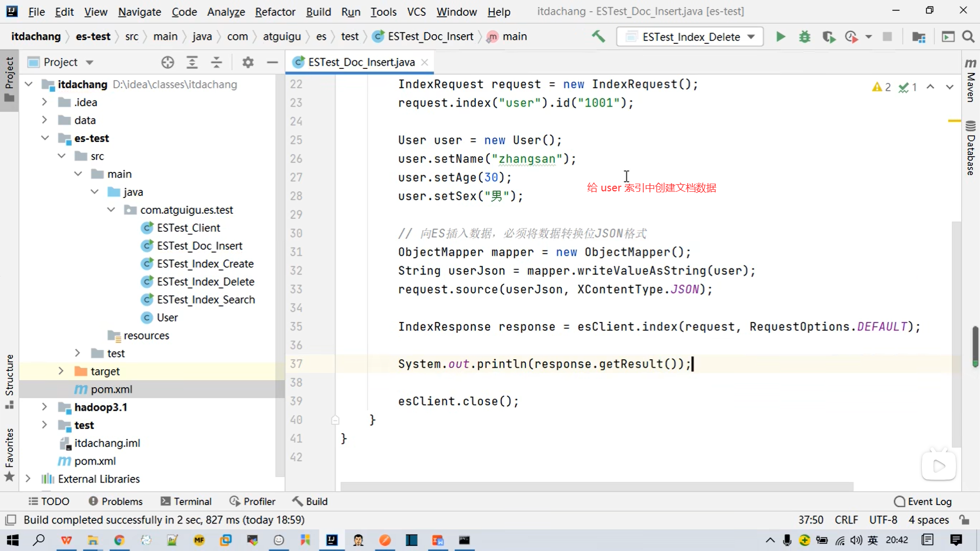The height and width of the screenshot is (551, 980).
Task: Expand the hadoop3.1 module node
Action: [x=44, y=407]
